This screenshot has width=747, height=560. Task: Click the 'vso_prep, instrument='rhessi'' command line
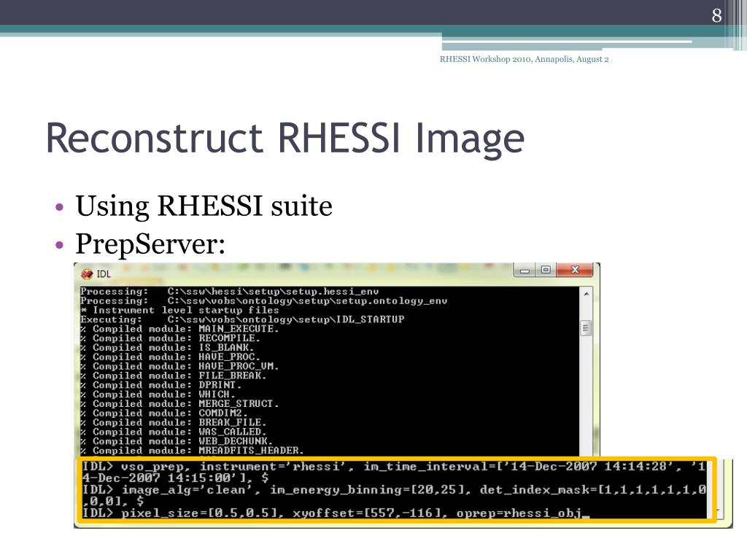pyautogui.click(x=393, y=472)
